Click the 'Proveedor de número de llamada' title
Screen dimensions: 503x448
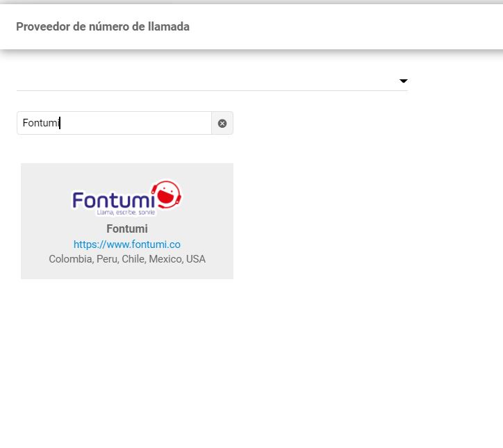(103, 26)
